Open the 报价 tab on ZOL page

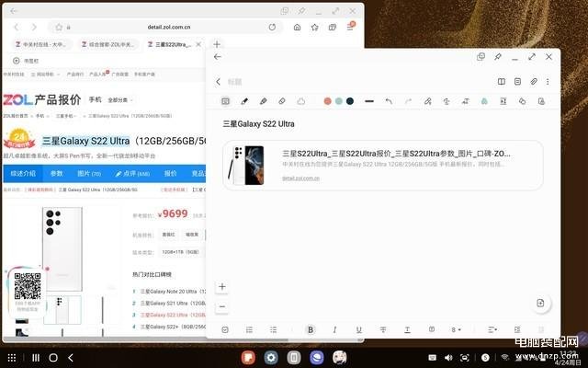click(x=171, y=174)
